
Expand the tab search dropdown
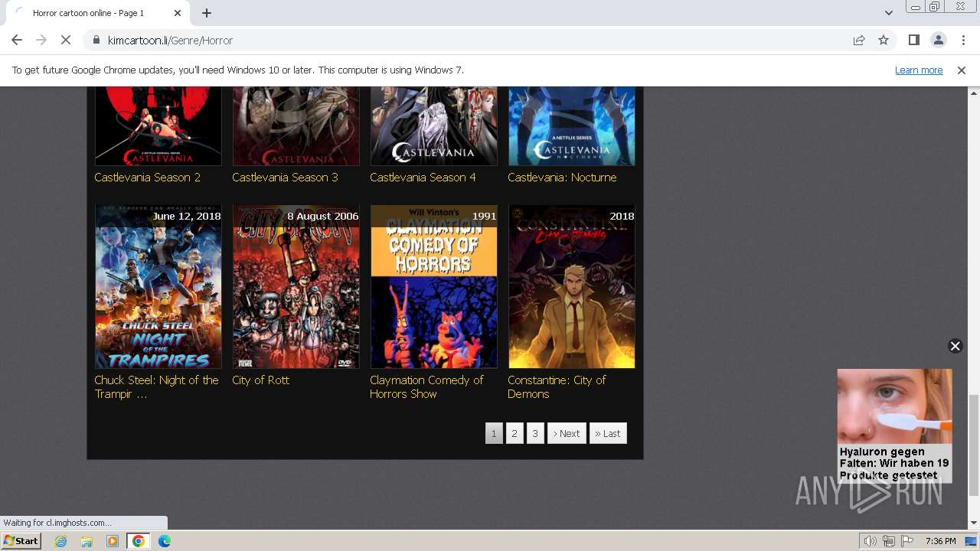tap(889, 13)
